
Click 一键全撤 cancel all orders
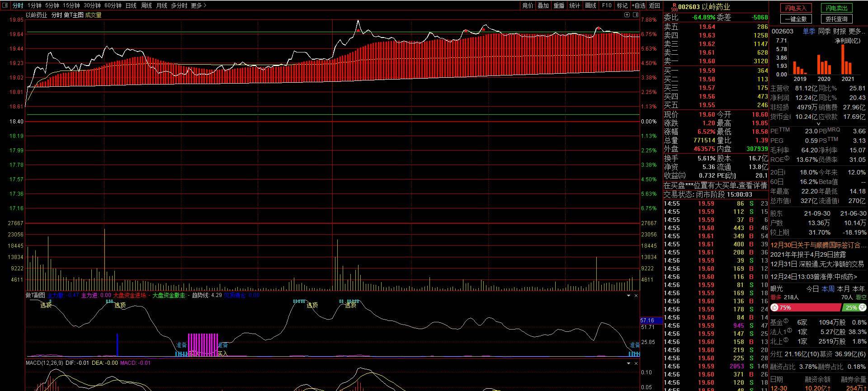point(796,19)
